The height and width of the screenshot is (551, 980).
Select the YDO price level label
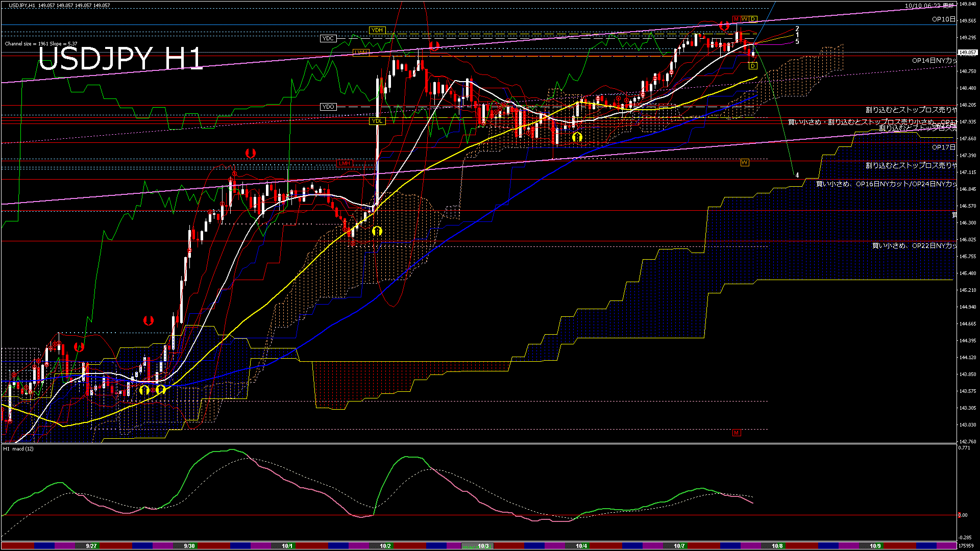(x=328, y=107)
